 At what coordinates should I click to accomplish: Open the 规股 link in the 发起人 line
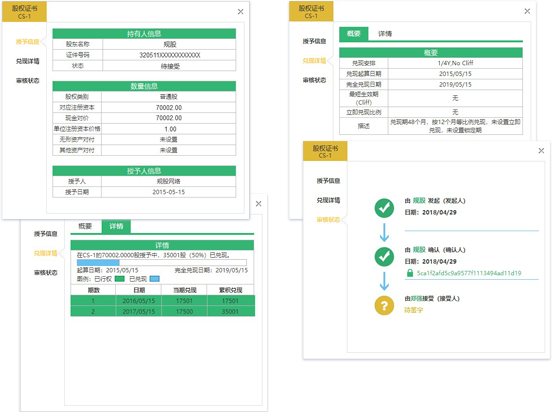[x=419, y=200]
